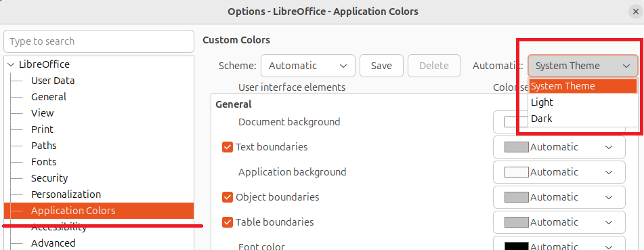The width and height of the screenshot is (644, 250).
Task: Choose Dark from the dropdown list
Action: (583, 119)
